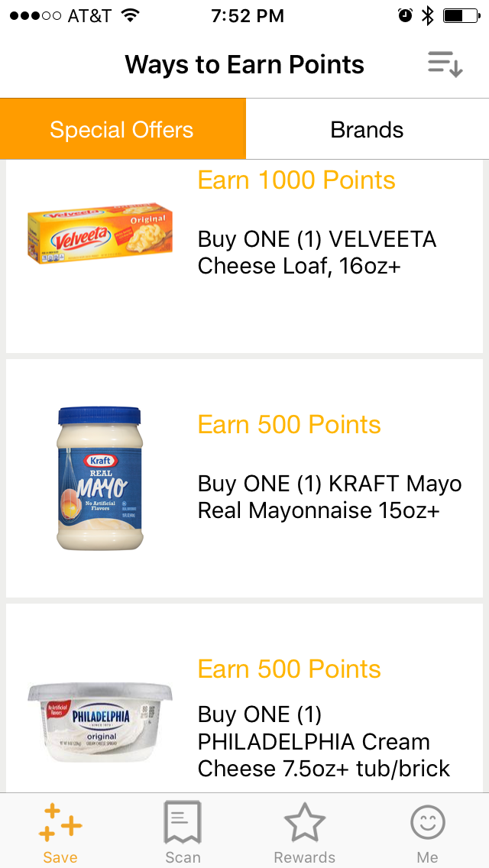This screenshot has height=868, width=489.
Task: Tap the Me smiley face icon
Action: 427,823
